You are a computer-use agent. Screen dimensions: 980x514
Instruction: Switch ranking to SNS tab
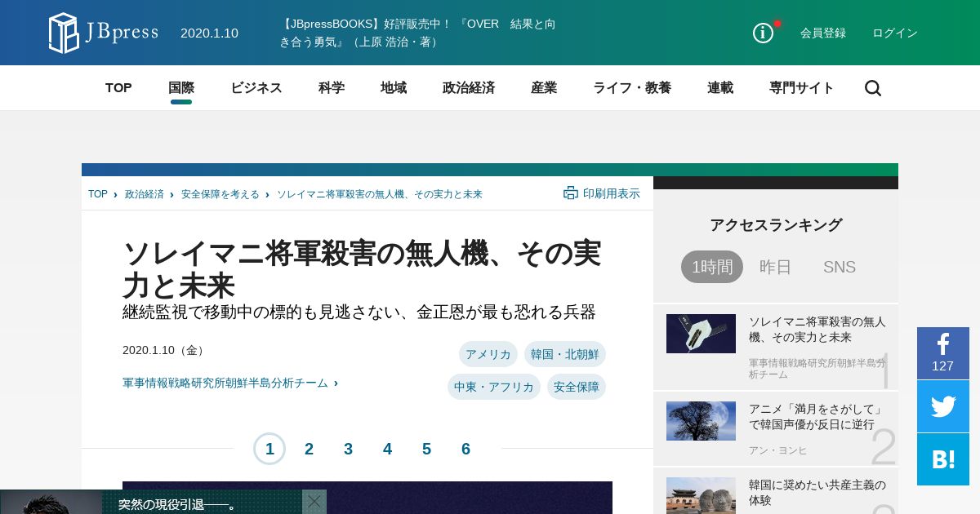tap(840, 267)
